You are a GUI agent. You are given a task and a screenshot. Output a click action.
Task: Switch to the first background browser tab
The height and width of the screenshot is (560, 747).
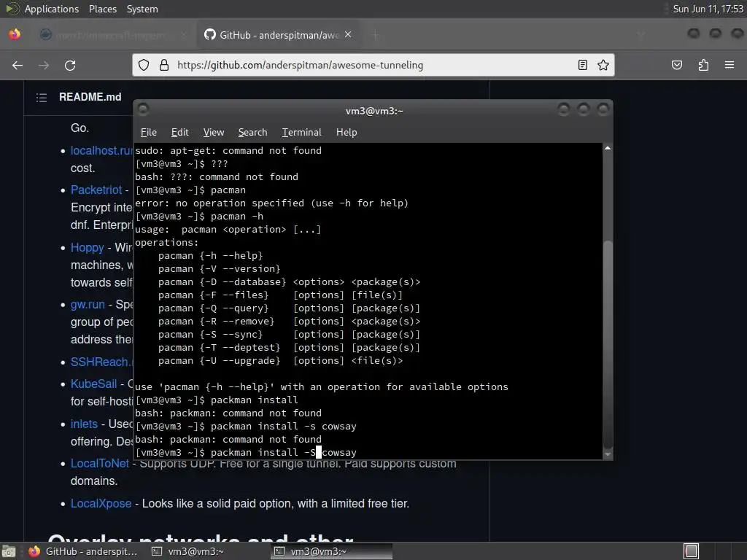pyautogui.click(x=113, y=35)
